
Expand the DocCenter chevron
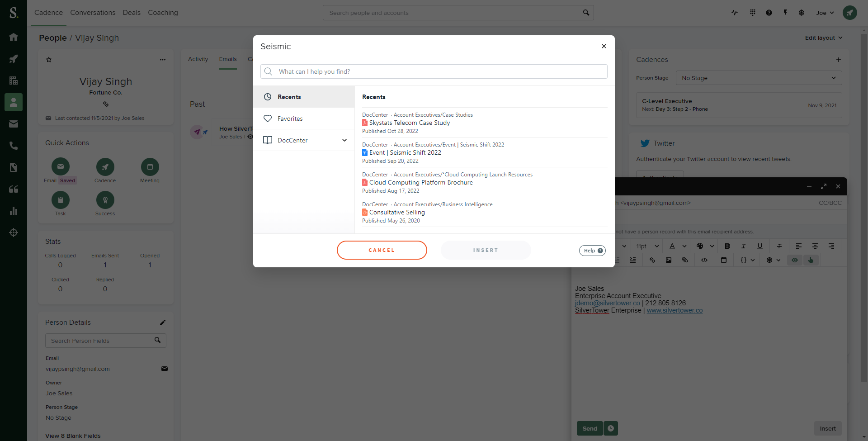click(344, 140)
